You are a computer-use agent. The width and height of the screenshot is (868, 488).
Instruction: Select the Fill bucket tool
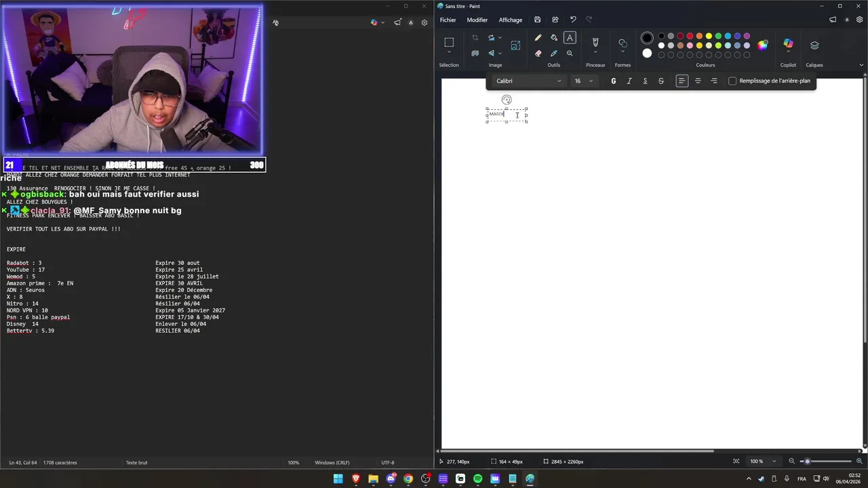click(x=554, y=38)
